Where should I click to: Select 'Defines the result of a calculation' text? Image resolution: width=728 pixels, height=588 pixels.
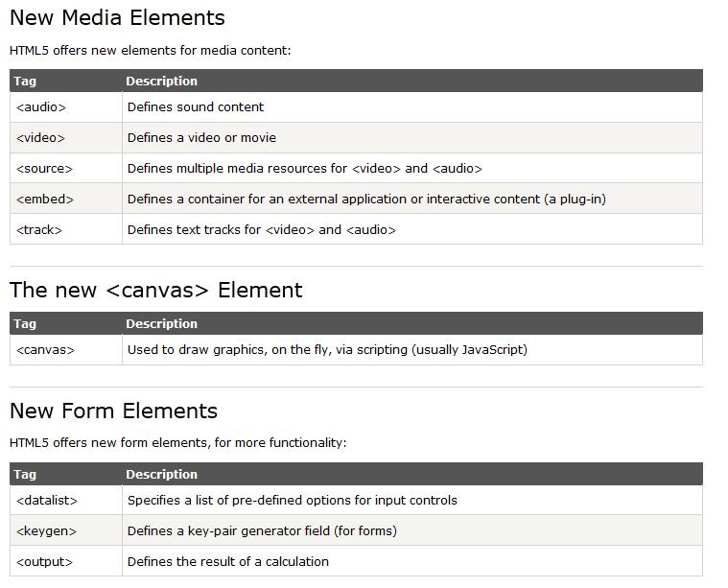tap(228, 561)
